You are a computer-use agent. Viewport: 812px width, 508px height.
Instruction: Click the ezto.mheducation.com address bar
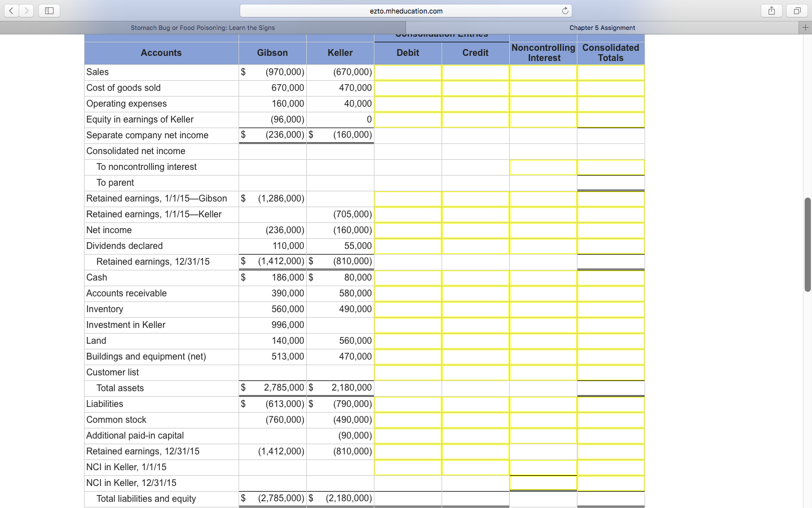tap(406, 11)
